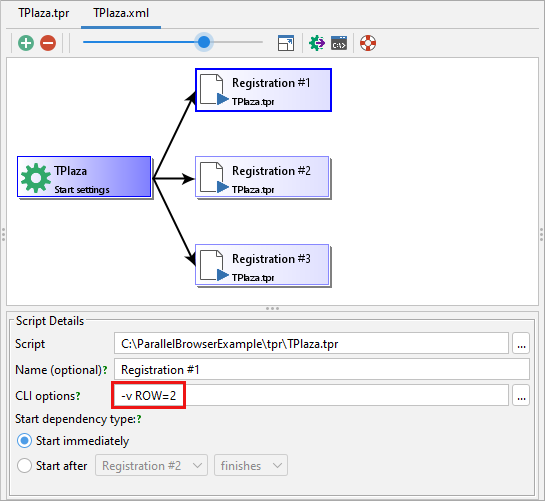This screenshot has height=501, width=545.
Task: Click the red minus remove script icon
Action: pyautogui.click(x=48, y=43)
